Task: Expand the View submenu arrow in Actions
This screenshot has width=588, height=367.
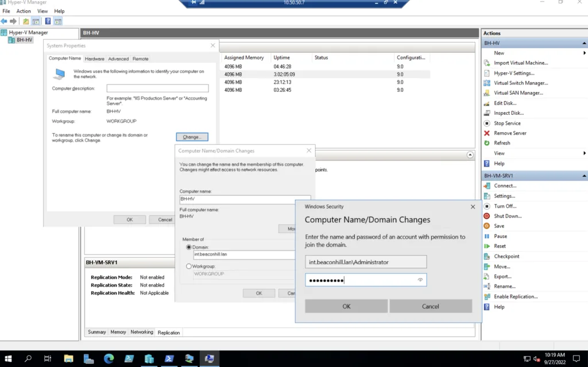Action: click(x=584, y=153)
